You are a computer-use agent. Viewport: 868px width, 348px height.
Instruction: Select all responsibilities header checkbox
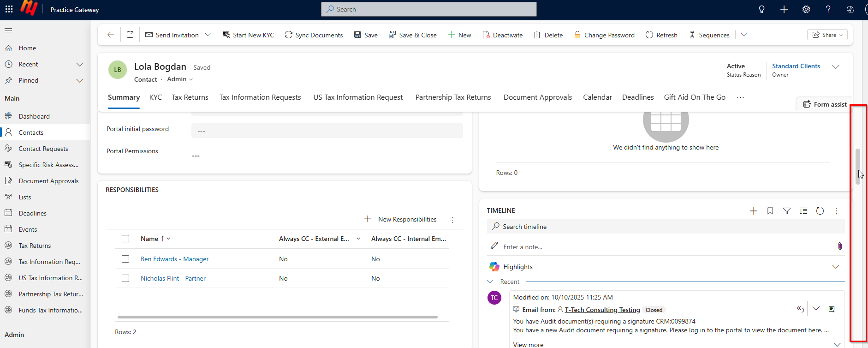[125, 239]
